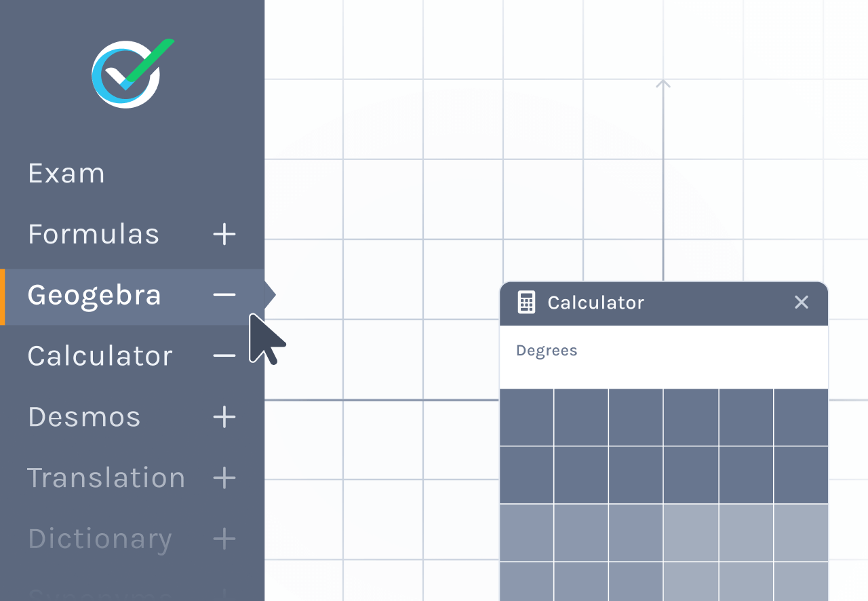Screen dimensions: 868x601
Task: Expand Translation with the plus icon
Action: (x=224, y=478)
